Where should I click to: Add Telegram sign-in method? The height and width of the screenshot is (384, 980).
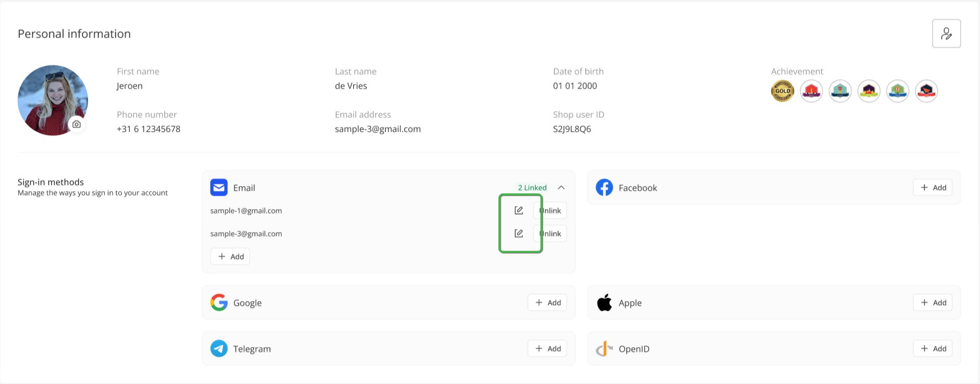[547, 348]
